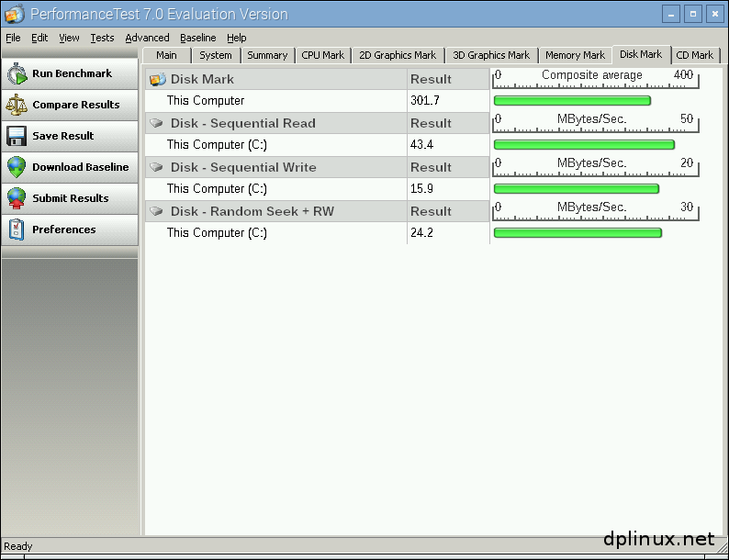Click the Disk - Sequential Write header
Screen dimensions: 729x560
(x=243, y=167)
